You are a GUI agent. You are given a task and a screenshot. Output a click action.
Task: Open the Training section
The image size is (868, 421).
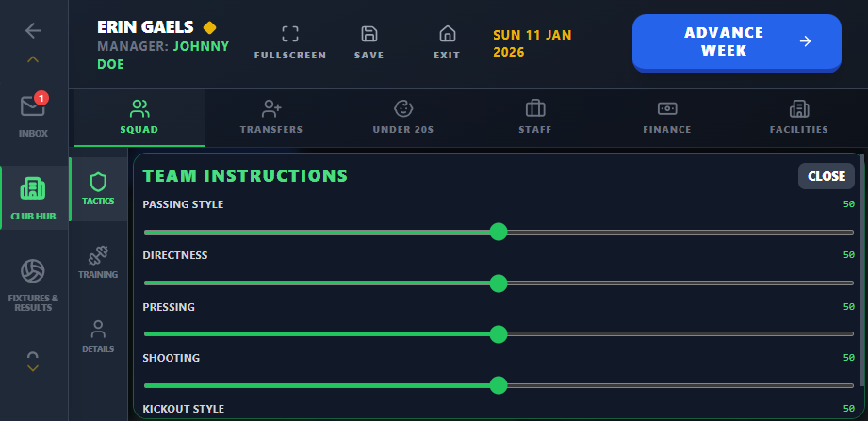(x=98, y=262)
